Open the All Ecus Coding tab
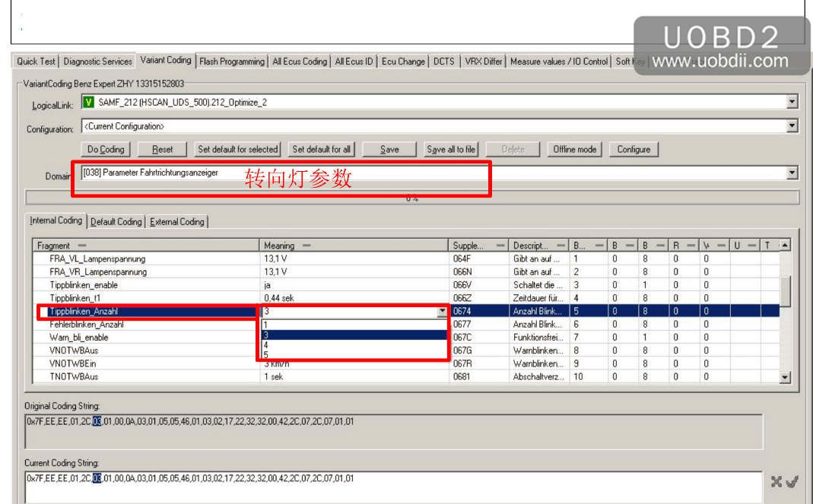813x504 pixels. (300, 61)
